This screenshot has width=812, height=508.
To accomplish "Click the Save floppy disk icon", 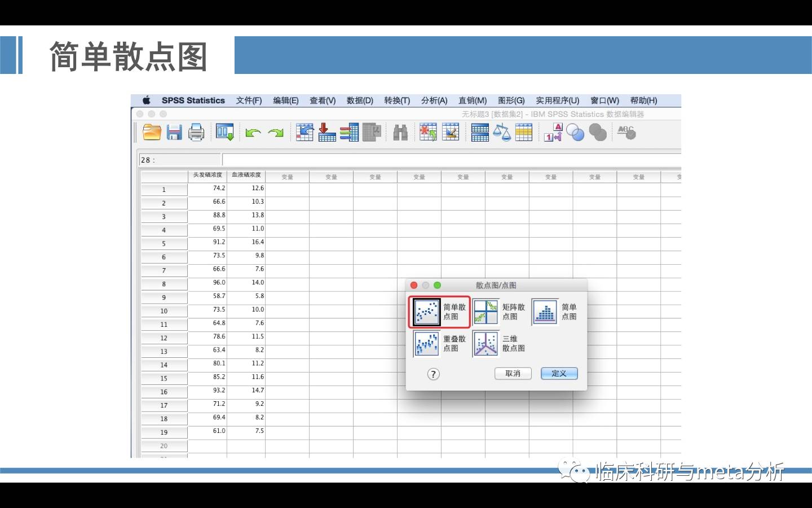I will tap(174, 133).
